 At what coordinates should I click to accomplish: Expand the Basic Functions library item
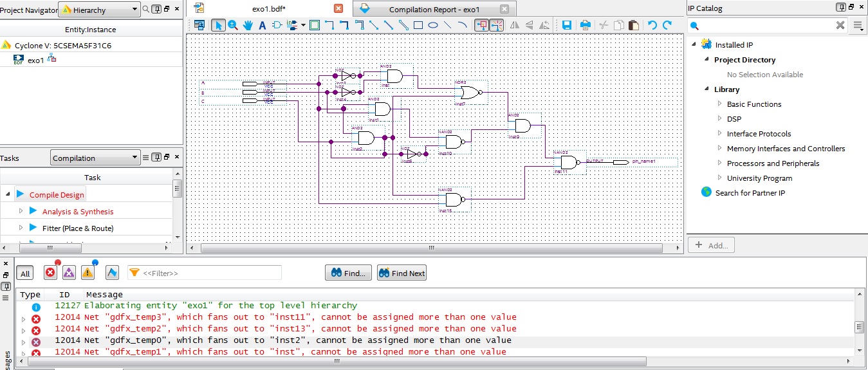(721, 104)
